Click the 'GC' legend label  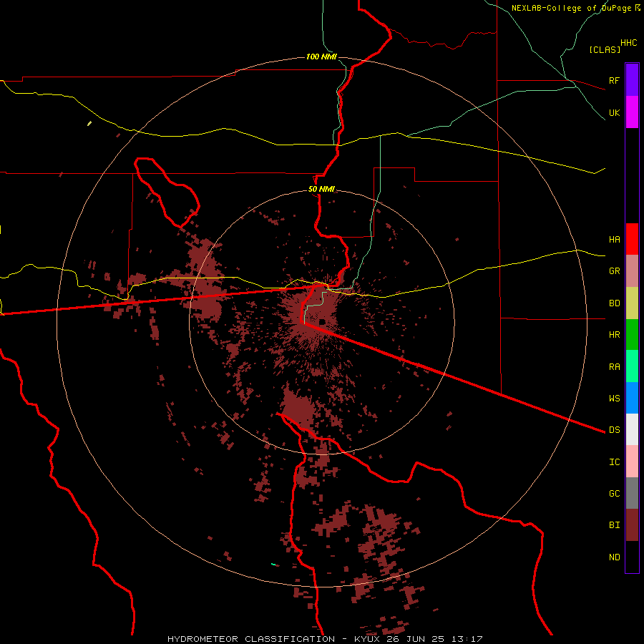614,494
